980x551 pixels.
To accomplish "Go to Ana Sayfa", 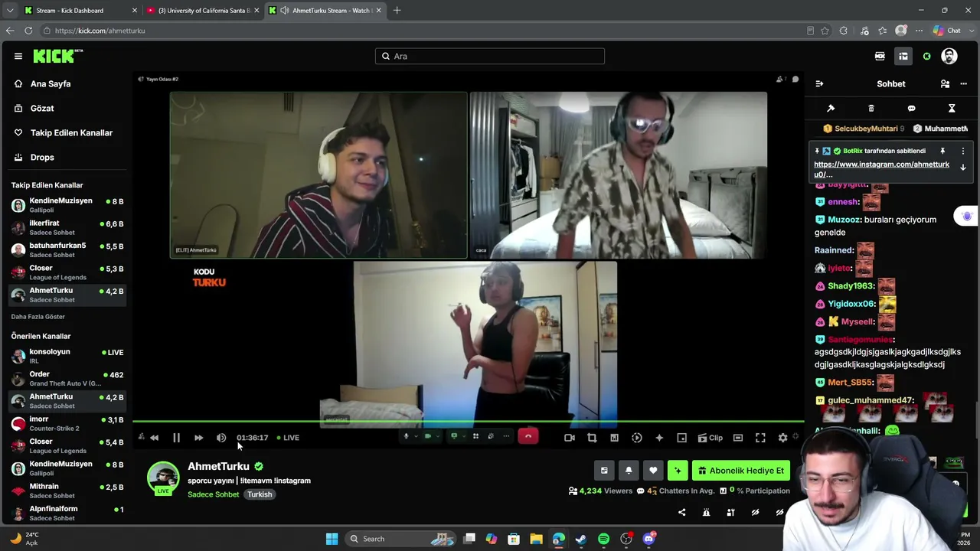I will click(51, 83).
